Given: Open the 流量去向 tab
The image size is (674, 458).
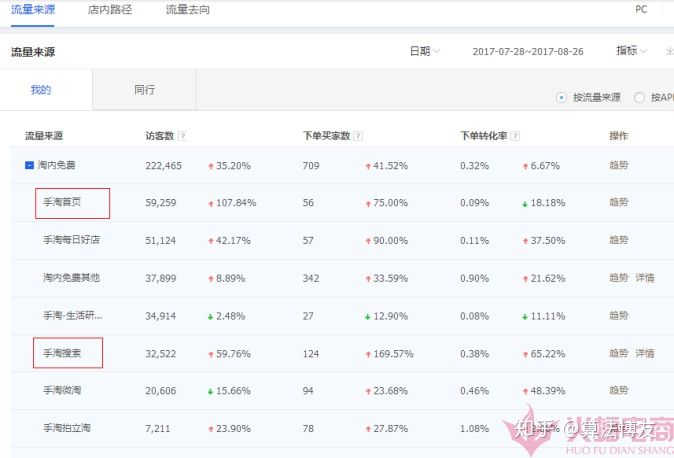Looking at the screenshot, I should pos(188,9).
